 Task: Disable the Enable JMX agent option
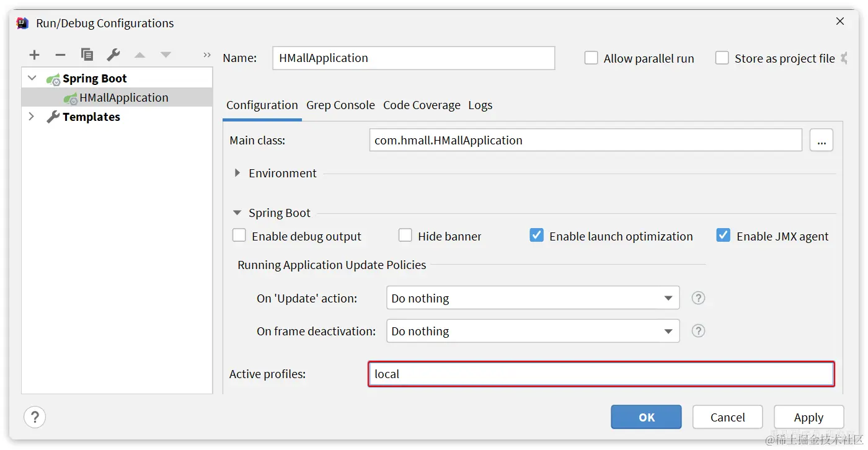[x=724, y=236]
